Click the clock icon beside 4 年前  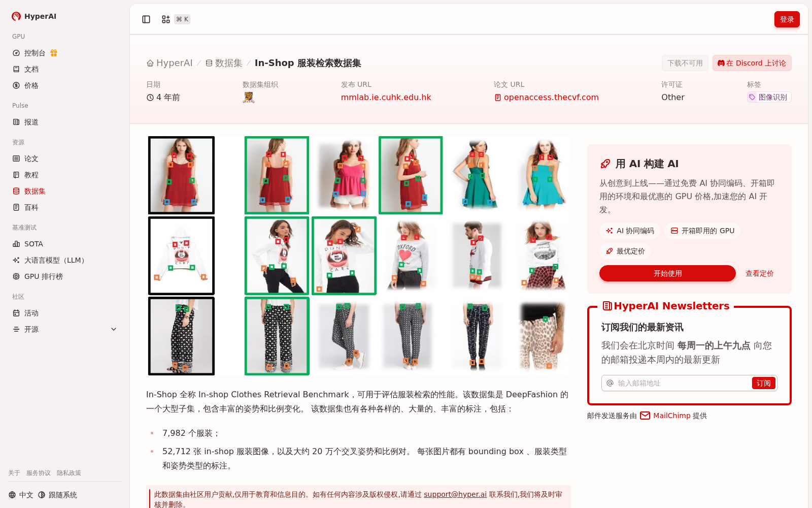tap(150, 98)
